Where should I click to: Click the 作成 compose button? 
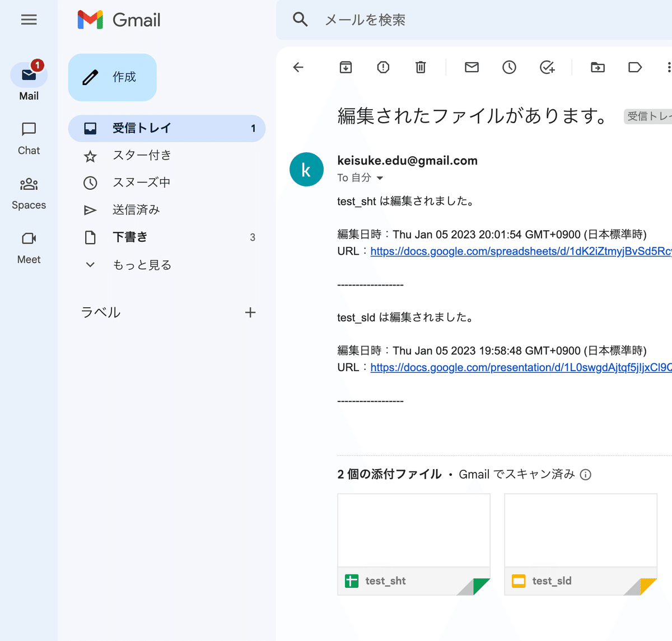[x=113, y=77]
